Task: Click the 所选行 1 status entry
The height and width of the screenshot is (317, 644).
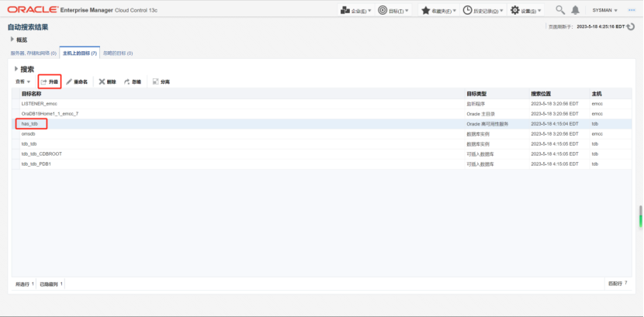Action: coord(25,284)
